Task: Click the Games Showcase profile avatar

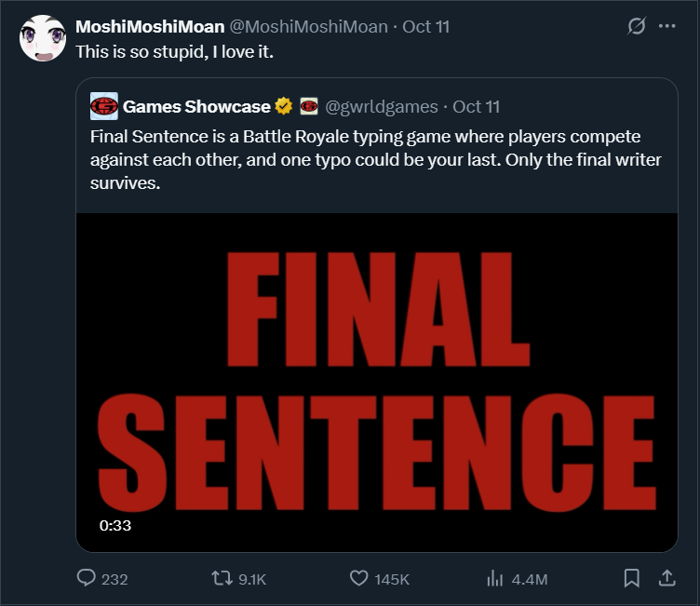Action: tap(103, 107)
